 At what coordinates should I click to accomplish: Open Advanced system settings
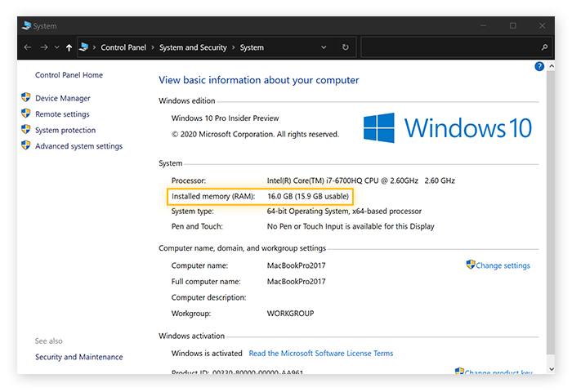pos(78,146)
